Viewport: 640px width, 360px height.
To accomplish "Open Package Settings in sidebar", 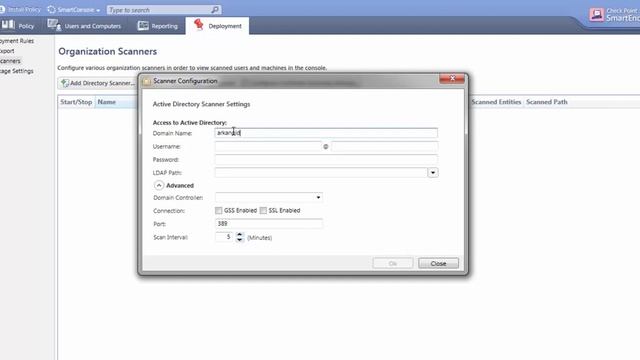I will [x=17, y=71].
